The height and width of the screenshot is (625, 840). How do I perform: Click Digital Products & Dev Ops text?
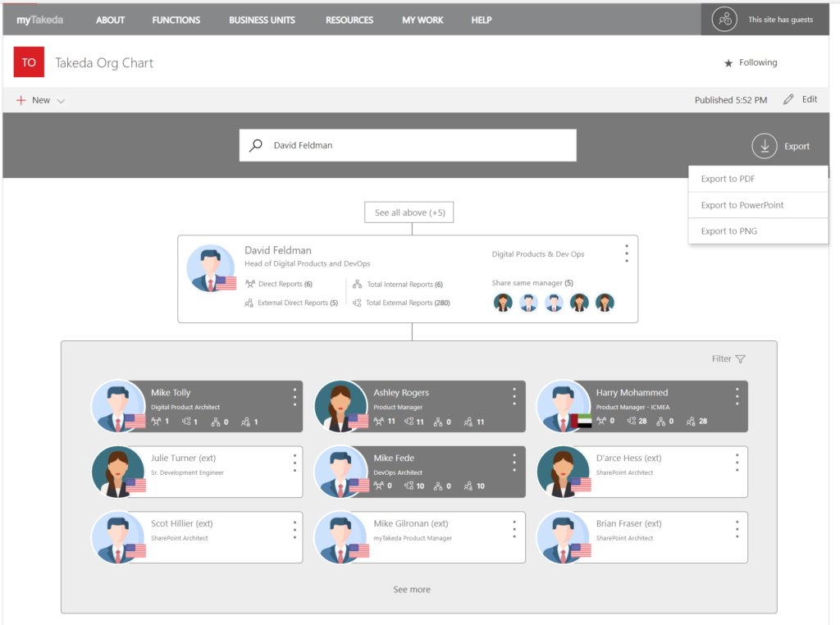pyautogui.click(x=538, y=254)
